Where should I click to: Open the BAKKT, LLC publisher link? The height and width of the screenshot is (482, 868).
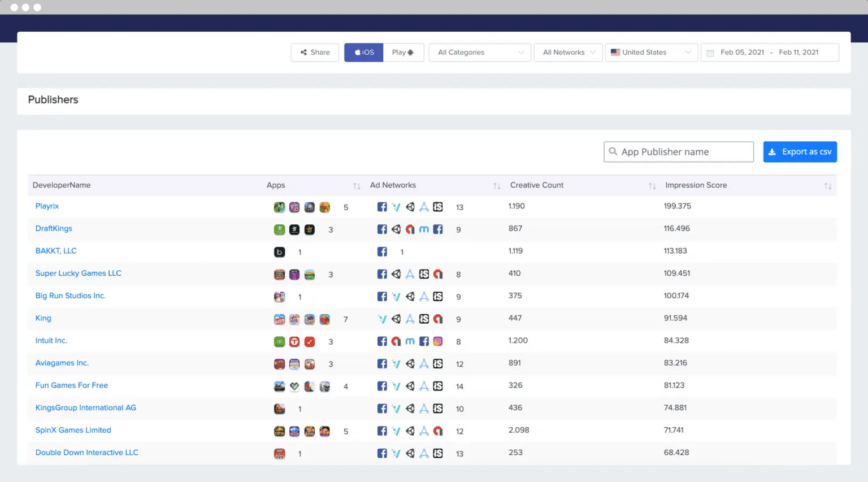pyautogui.click(x=56, y=251)
